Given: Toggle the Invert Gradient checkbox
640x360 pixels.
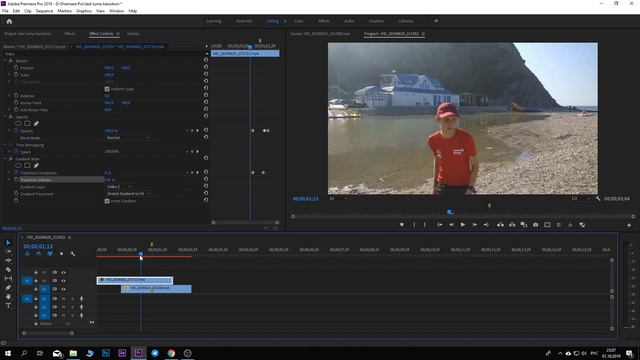Looking at the screenshot, I should pyautogui.click(x=107, y=201).
